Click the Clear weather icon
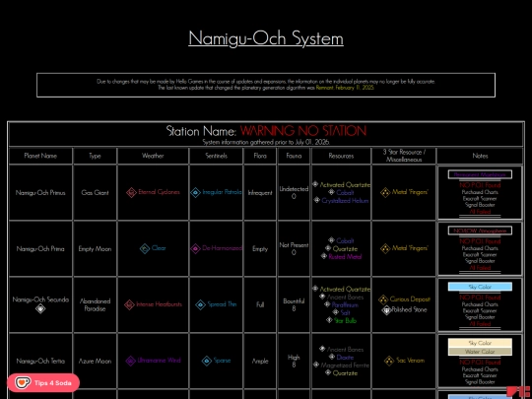This screenshot has height=399, width=532. point(145,248)
